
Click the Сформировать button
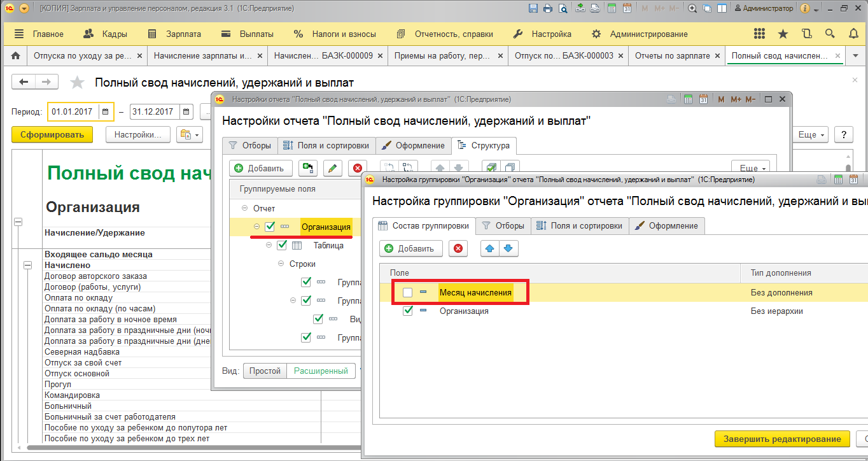[x=52, y=134]
